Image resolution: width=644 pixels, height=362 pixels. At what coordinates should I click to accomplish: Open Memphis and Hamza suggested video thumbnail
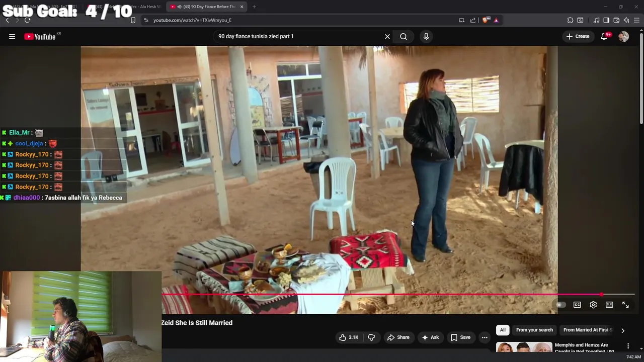[x=524, y=347]
